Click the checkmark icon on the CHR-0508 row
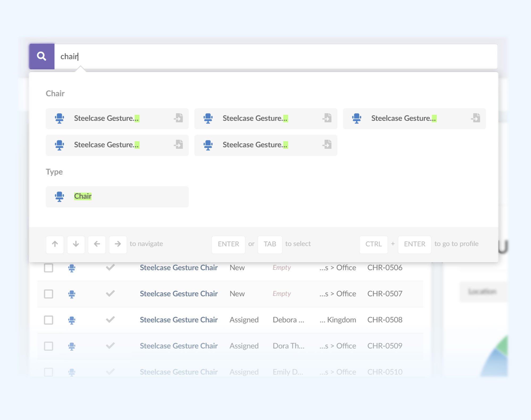The height and width of the screenshot is (420, 531). (110, 320)
